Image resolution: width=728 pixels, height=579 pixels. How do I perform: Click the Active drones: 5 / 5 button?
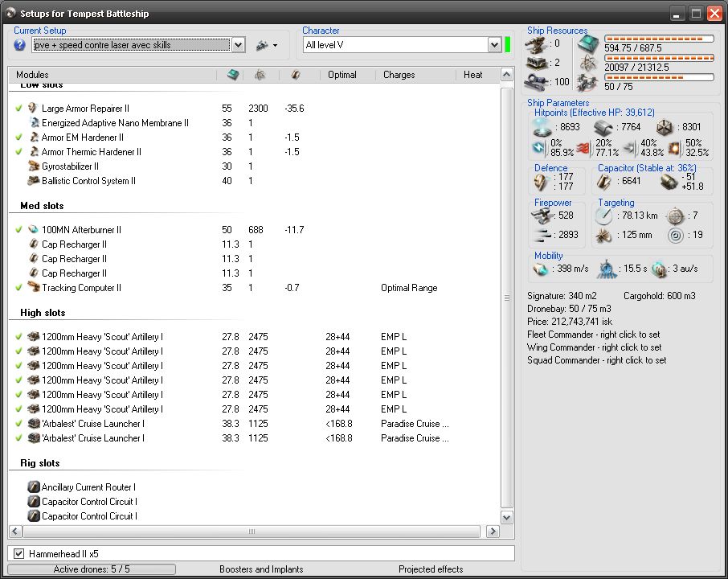point(92,569)
